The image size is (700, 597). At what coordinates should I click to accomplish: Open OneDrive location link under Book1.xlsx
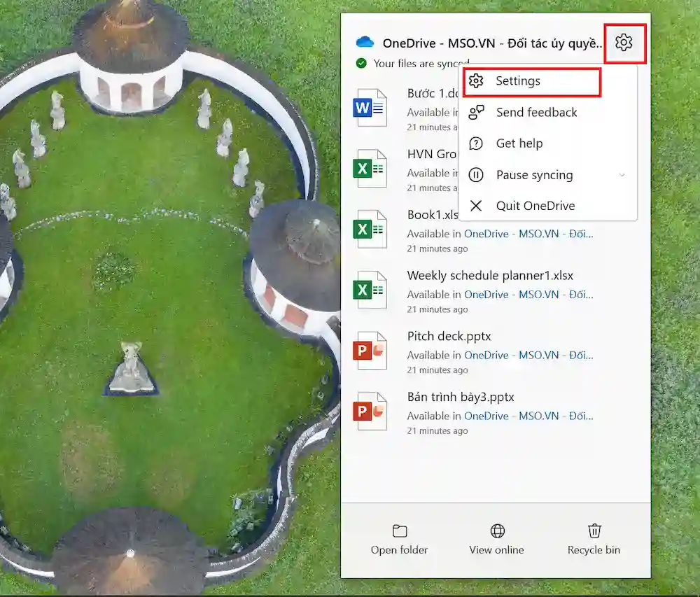point(528,234)
